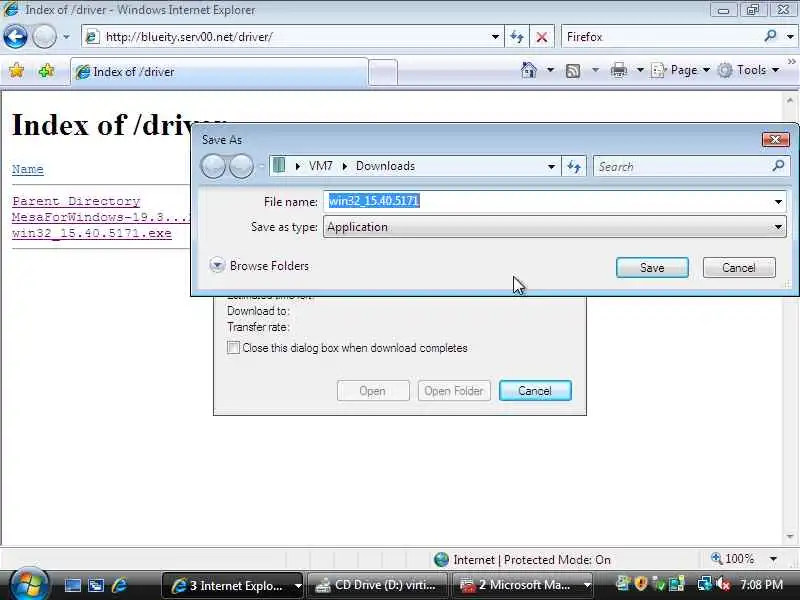Expand the zoom level dropdown arrow
Viewport: 800px width, 600px height.
pyautogui.click(x=773, y=559)
